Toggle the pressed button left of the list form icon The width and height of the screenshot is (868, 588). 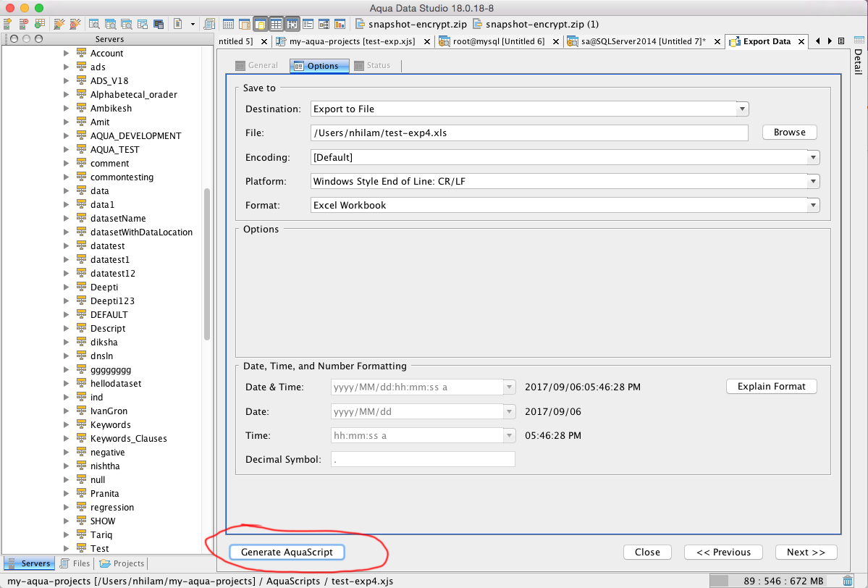(x=292, y=24)
